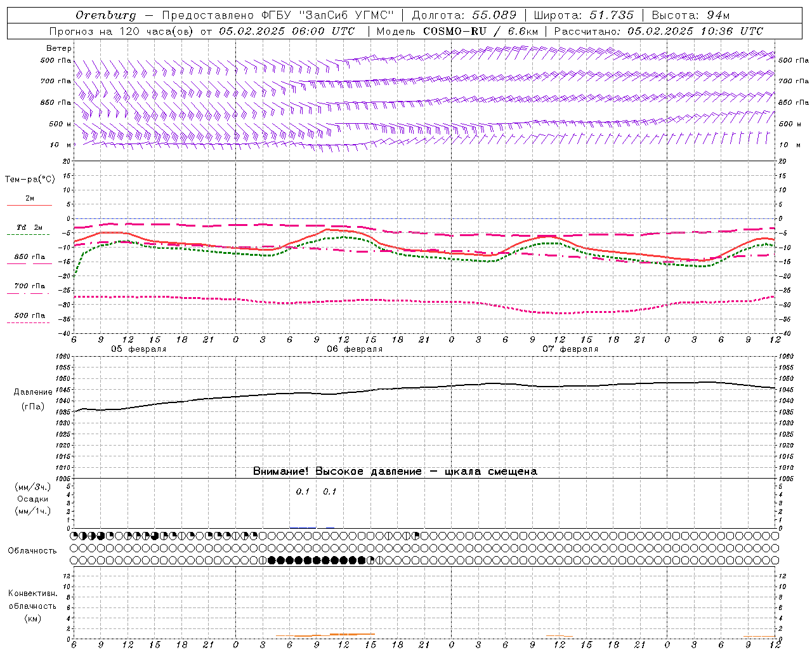Select the date label 06 февраля
The image size is (812, 650).
click(355, 349)
